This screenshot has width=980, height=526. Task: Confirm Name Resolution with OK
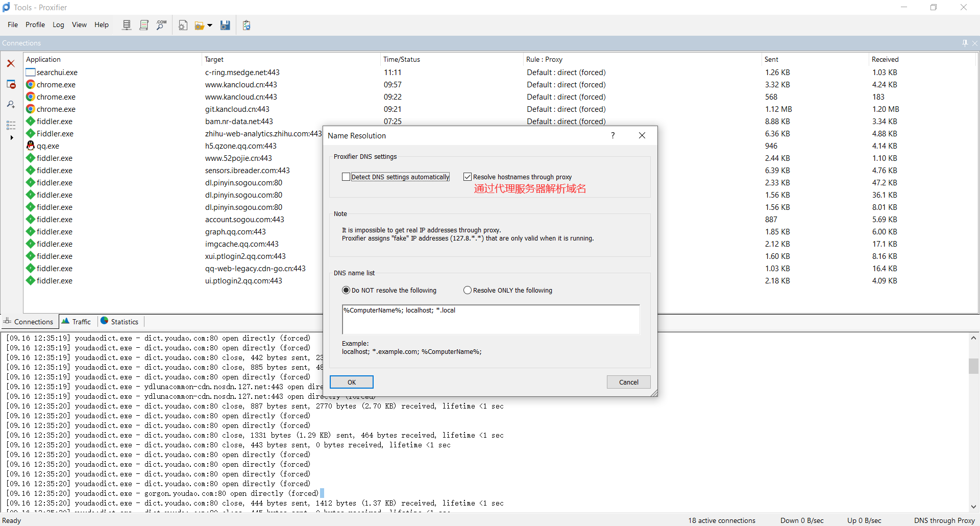[352, 382]
